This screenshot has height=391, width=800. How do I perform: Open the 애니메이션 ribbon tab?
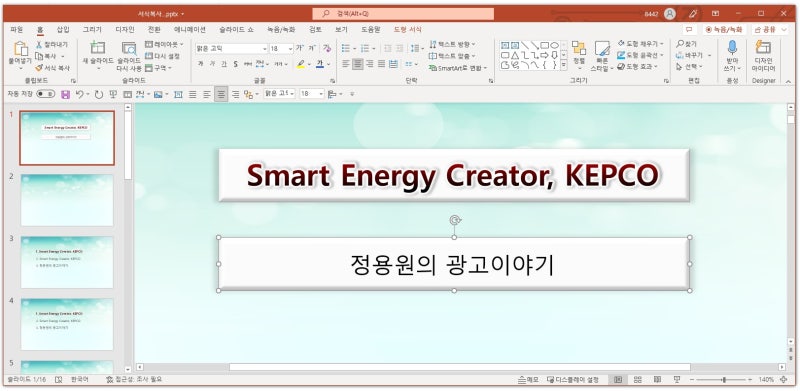(x=190, y=30)
